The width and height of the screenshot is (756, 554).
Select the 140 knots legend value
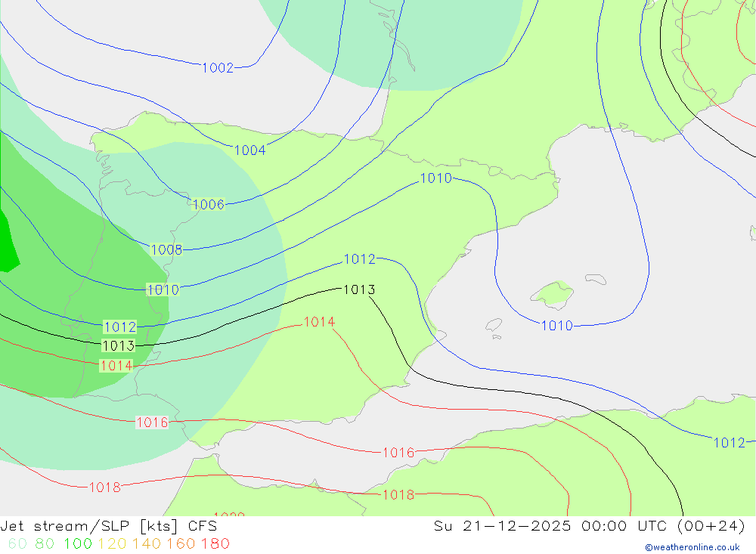pos(147,544)
